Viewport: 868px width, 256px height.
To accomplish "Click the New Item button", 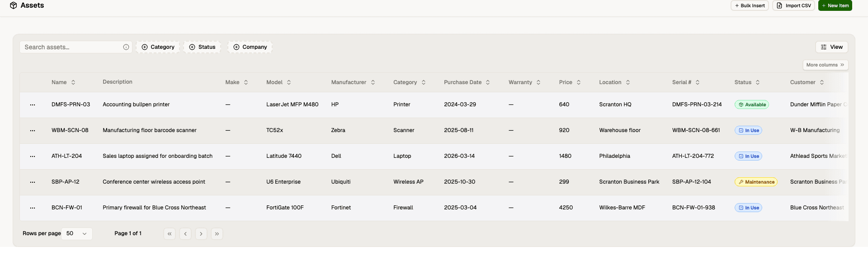I will (835, 5).
